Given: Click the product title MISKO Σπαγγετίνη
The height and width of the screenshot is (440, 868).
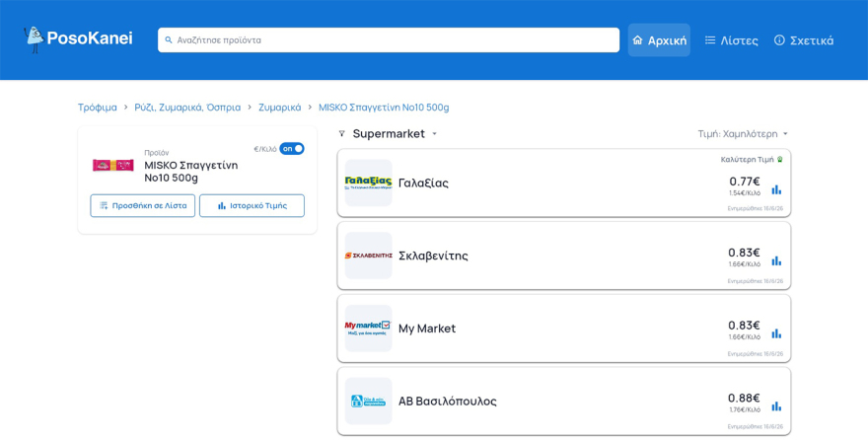Looking at the screenshot, I should [x=191, y=172].
